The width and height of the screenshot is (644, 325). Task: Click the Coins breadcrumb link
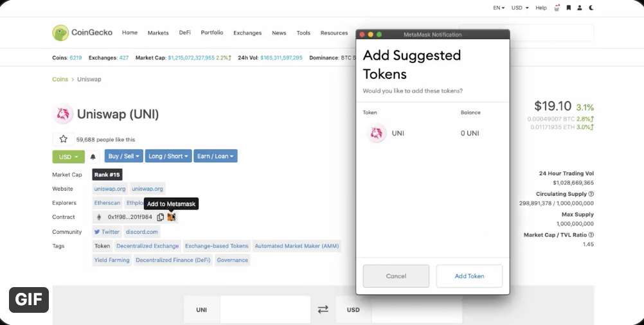[x=60, y=79]
